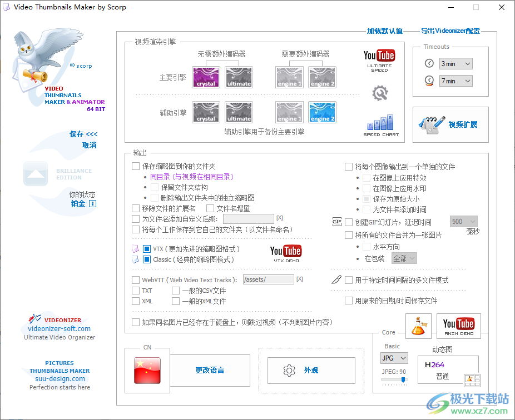Select 同目录 (与视频在相同目录) option
The height and width of the screenshot is (420, 515).
(191, 177)
